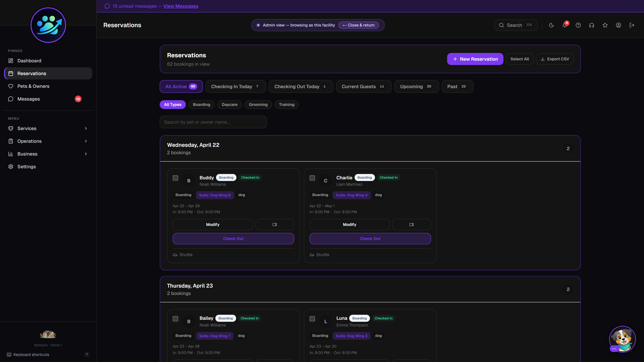Open notifications bell with 4 badge
The image size is (644, 362).
[565, 25]
